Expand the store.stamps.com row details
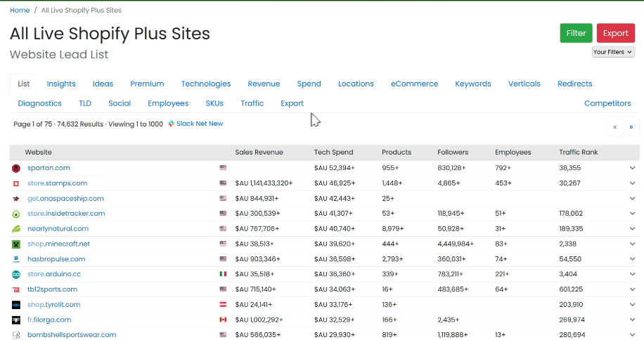Viewport: 644px width, 340px height. coord(633,183)
